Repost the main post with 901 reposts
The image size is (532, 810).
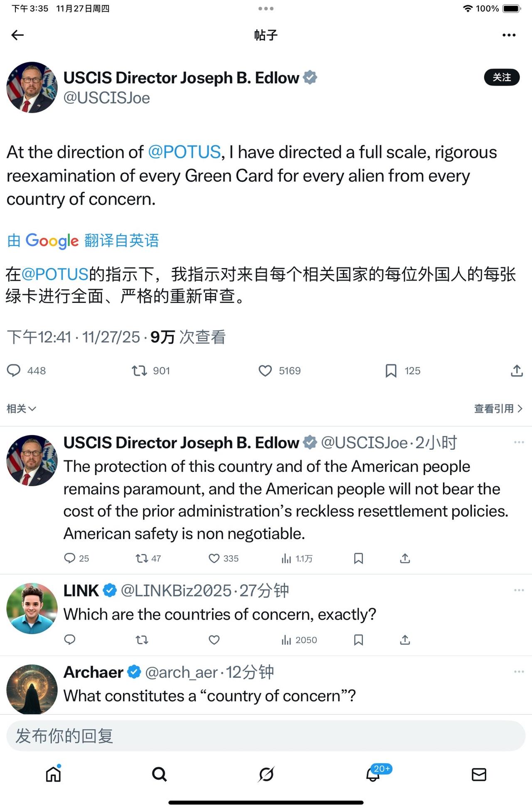(139, 370)
